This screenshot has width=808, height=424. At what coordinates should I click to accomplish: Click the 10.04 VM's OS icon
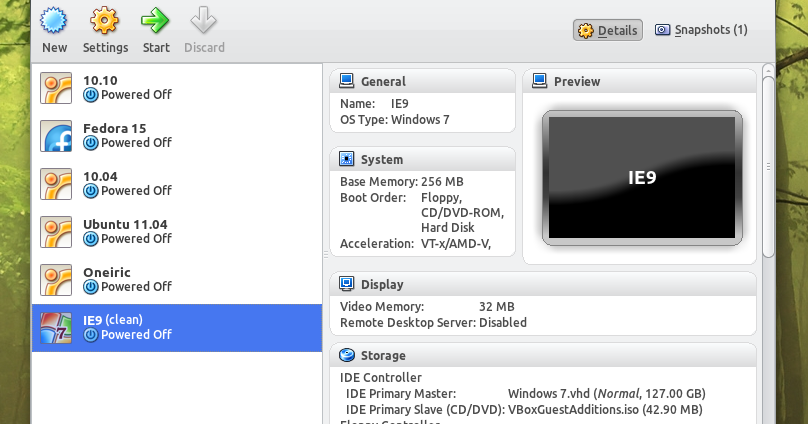(x=56, y=184)
